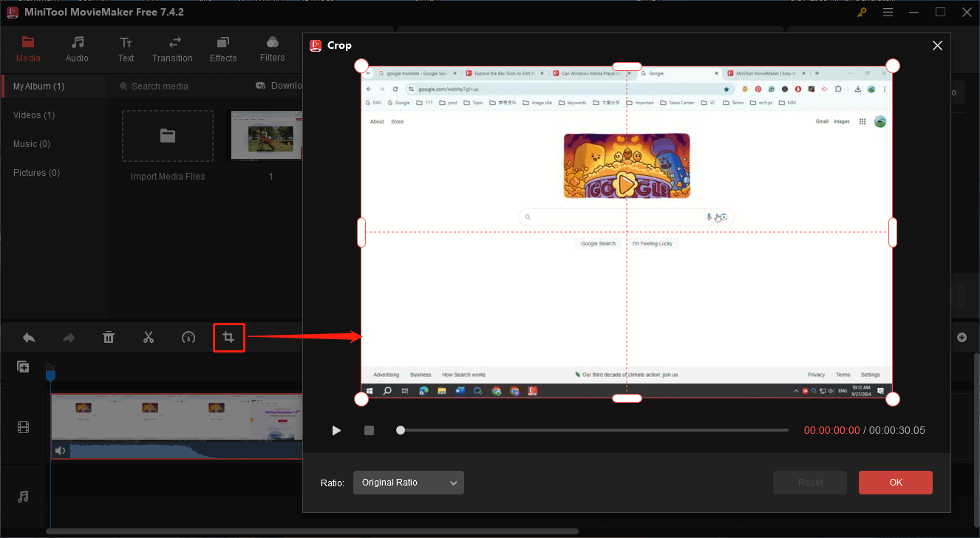Image resolution: width=980 pixels, height=538 pixels.
Task: Select the video thumbnail named 1
Action: tap(266, 136)
